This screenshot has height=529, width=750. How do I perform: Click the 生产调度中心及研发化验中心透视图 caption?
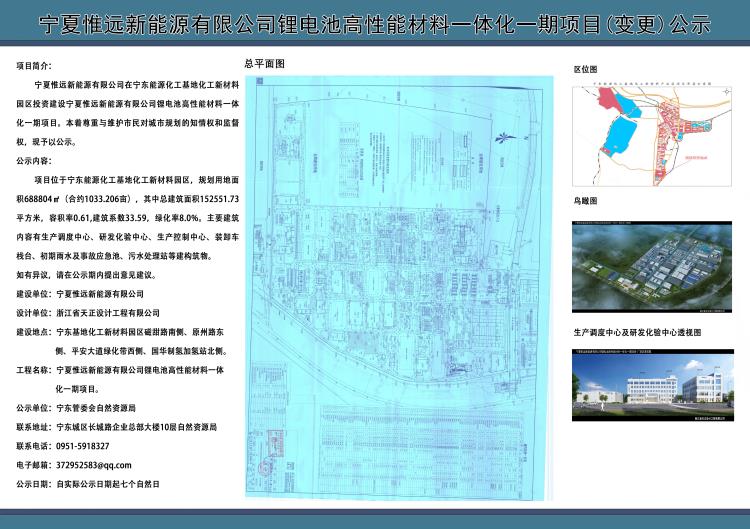637,332
